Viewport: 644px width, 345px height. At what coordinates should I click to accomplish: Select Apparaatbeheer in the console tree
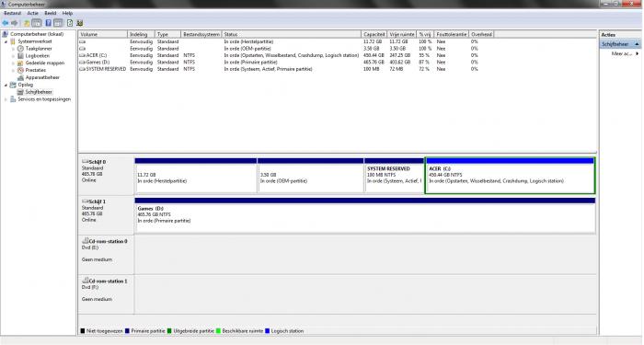coord(42,77)
